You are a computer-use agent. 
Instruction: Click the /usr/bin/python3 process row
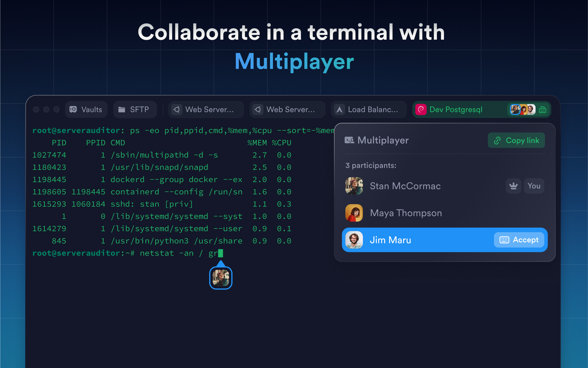coord(162,241)
